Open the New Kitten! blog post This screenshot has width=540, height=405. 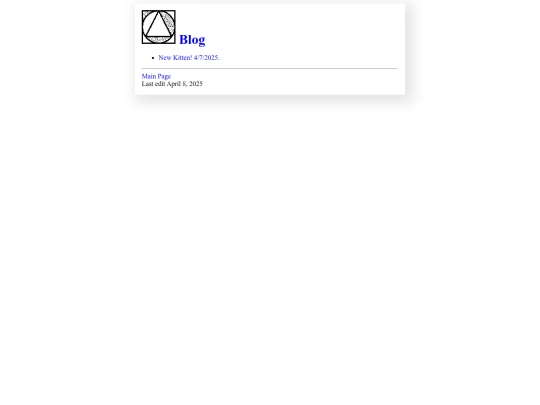point(189,58)
